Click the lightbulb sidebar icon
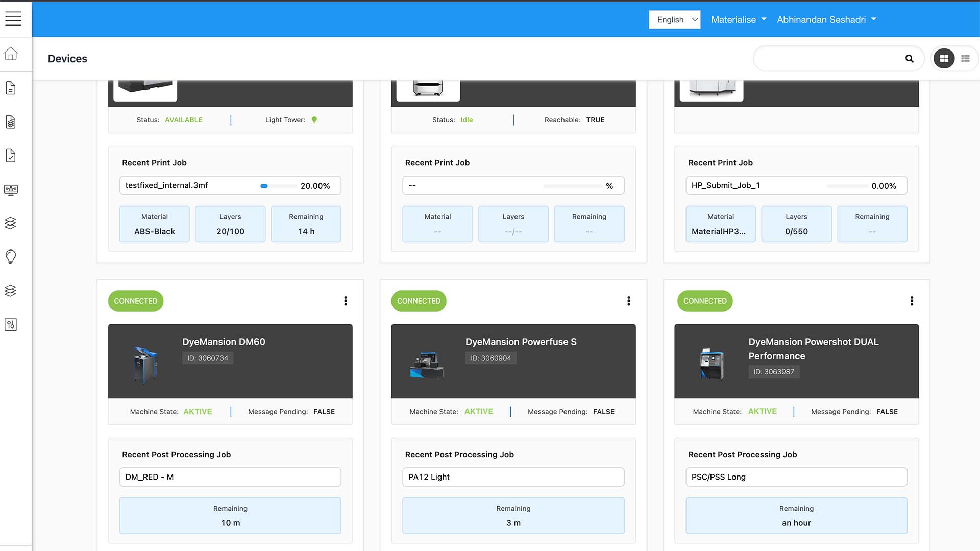Image resolution: width=980 pixels, height=551 pixels. click(11, 257)
